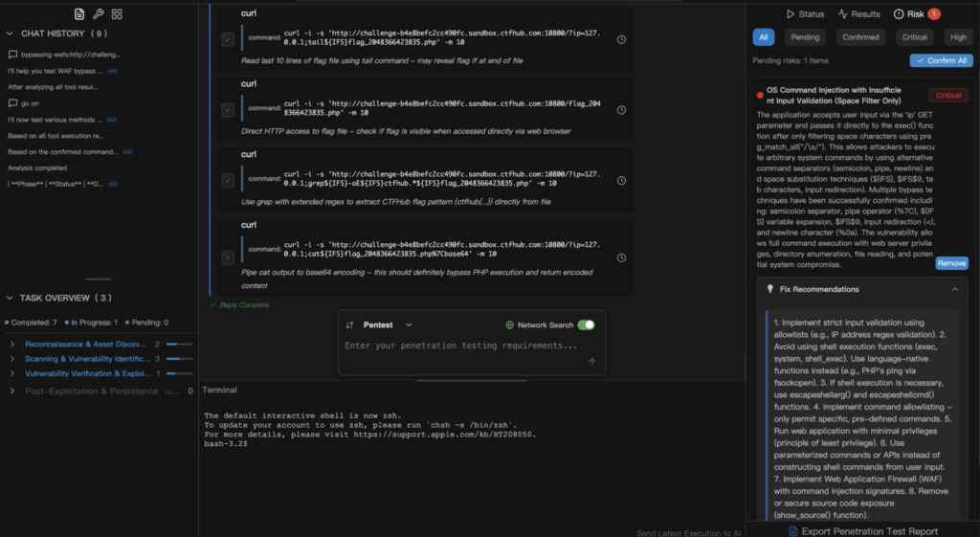The height and width of the screenshot is (537, 980).
Task: Toggle checkbox for the base64 curl command
Action: pyautogui.click(x=227, y=257)
